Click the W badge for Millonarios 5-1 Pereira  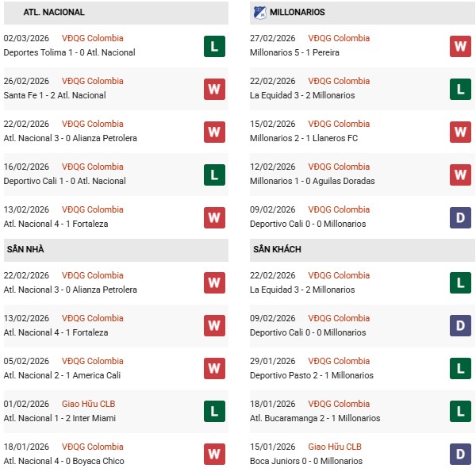pos(461,46)
